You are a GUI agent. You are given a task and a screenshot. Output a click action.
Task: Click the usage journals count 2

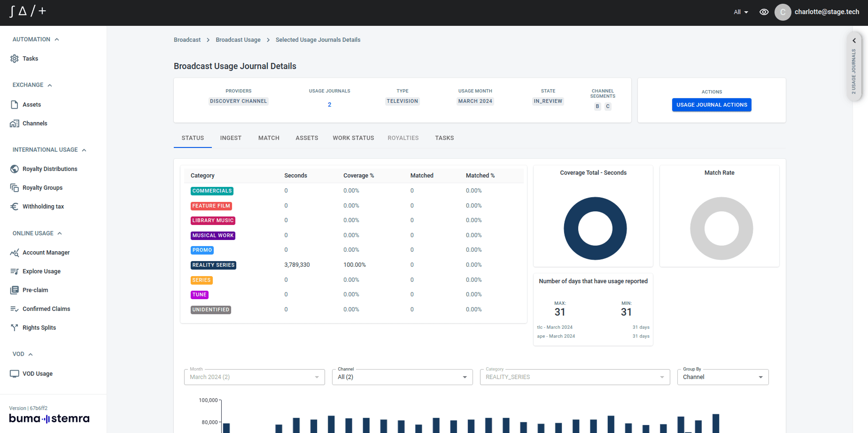point(330,105)
